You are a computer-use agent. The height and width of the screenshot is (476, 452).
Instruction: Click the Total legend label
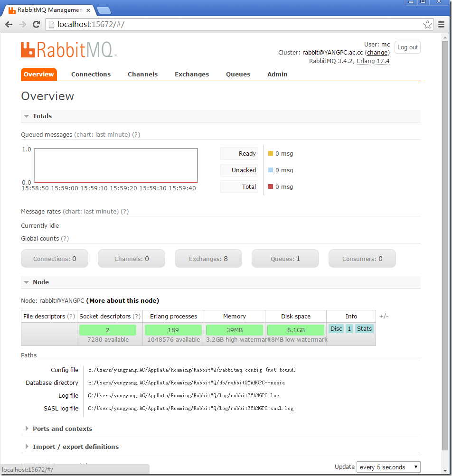[239, 187]
